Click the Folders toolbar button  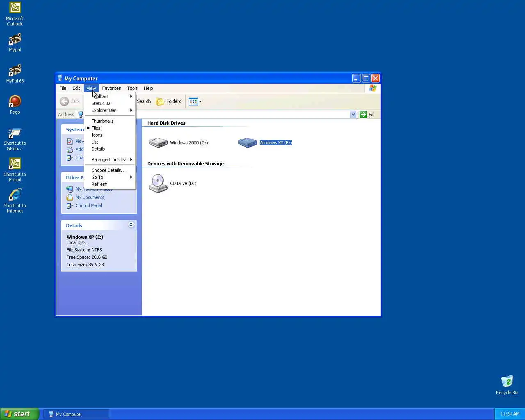pyautogui.click(x=169, y=101)
